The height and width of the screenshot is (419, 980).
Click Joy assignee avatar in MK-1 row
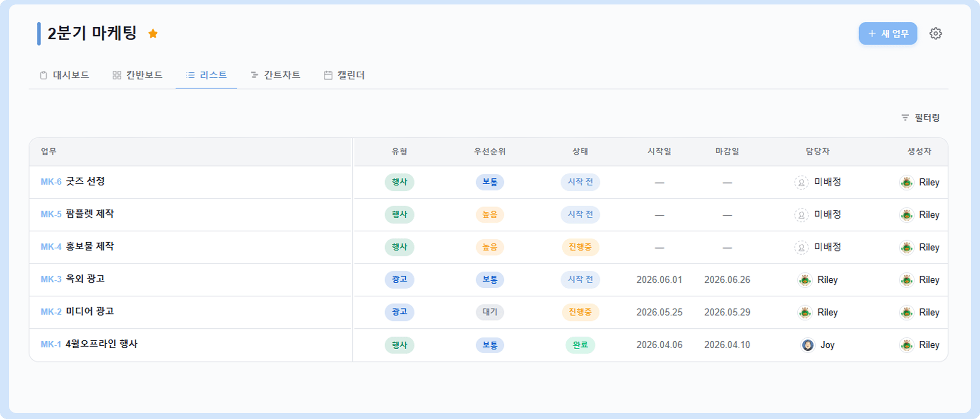pos(808,345)
